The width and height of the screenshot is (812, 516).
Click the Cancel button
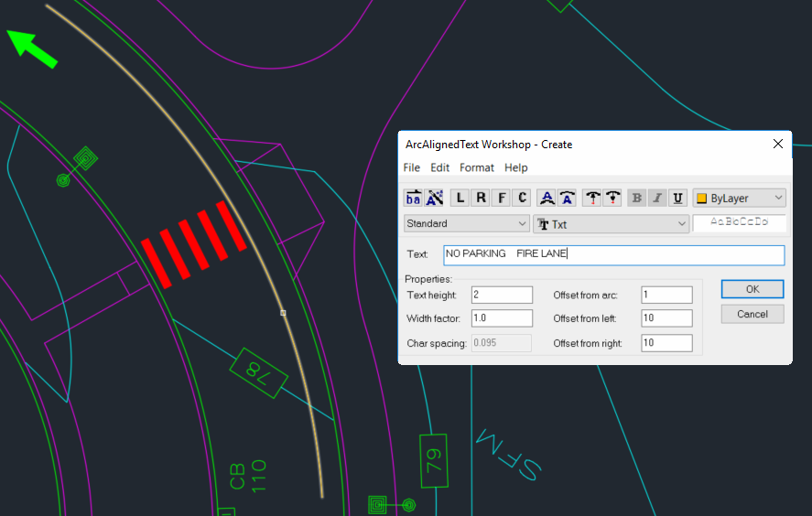point(752,314)
